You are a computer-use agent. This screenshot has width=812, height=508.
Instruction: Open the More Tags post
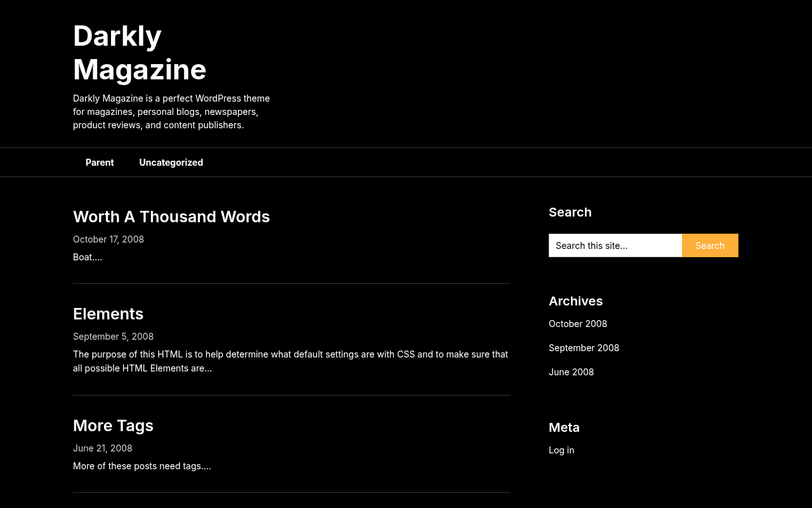pos(114,425)
